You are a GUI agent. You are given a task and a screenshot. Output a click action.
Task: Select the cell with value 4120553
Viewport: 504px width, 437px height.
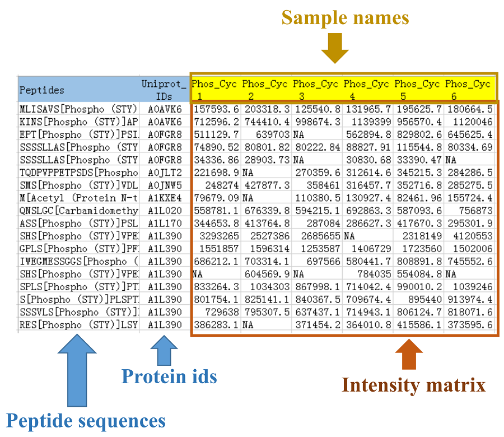click(x=469, y=248)
